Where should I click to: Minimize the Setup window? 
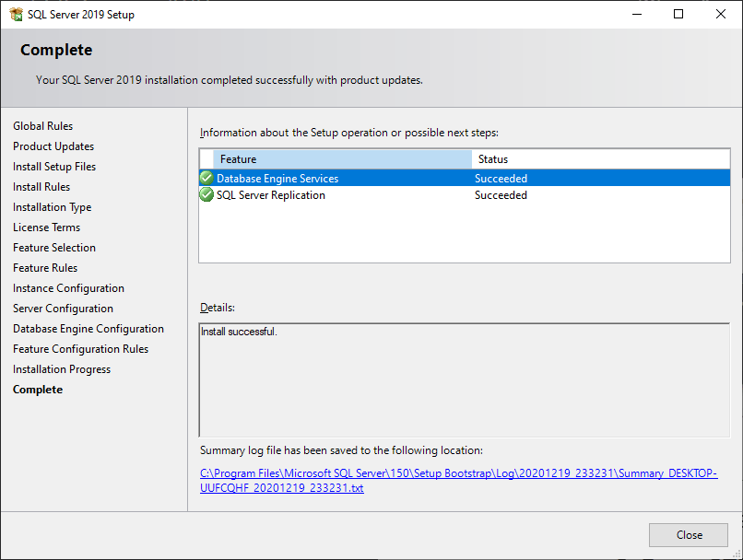pos(636,14)
